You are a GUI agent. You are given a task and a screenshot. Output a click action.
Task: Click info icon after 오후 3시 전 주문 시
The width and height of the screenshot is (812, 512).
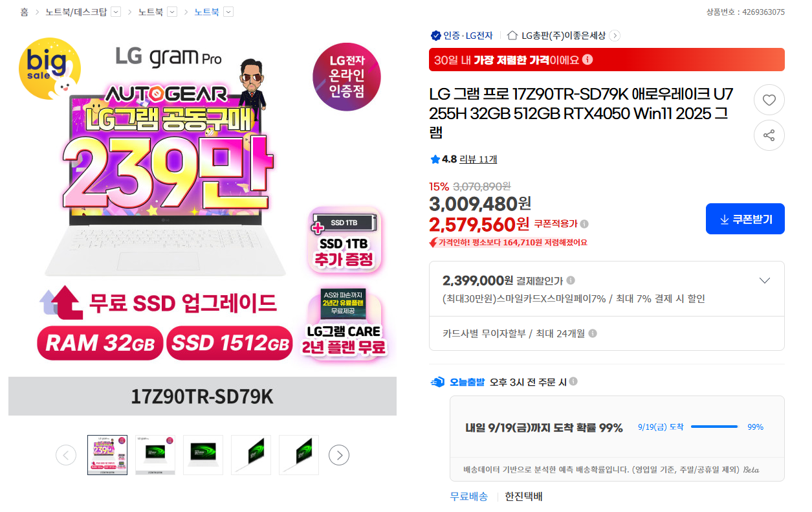(x=573, y=382)
